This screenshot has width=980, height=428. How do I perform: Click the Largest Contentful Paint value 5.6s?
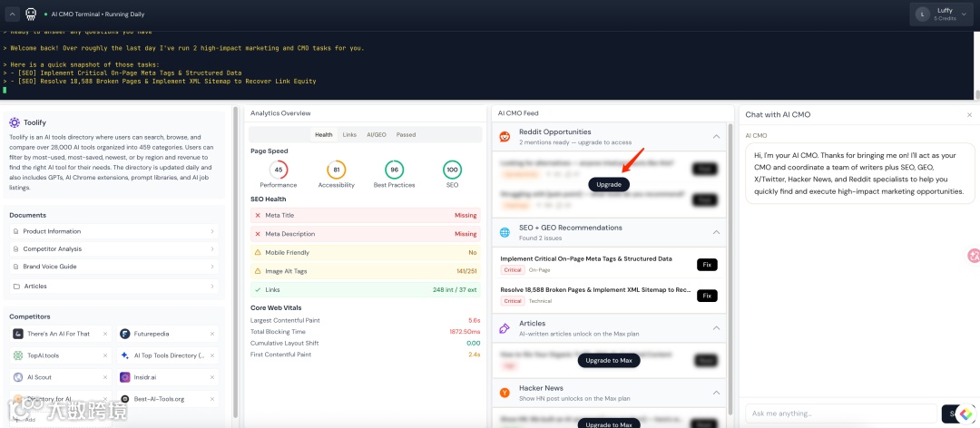point(474,320)
